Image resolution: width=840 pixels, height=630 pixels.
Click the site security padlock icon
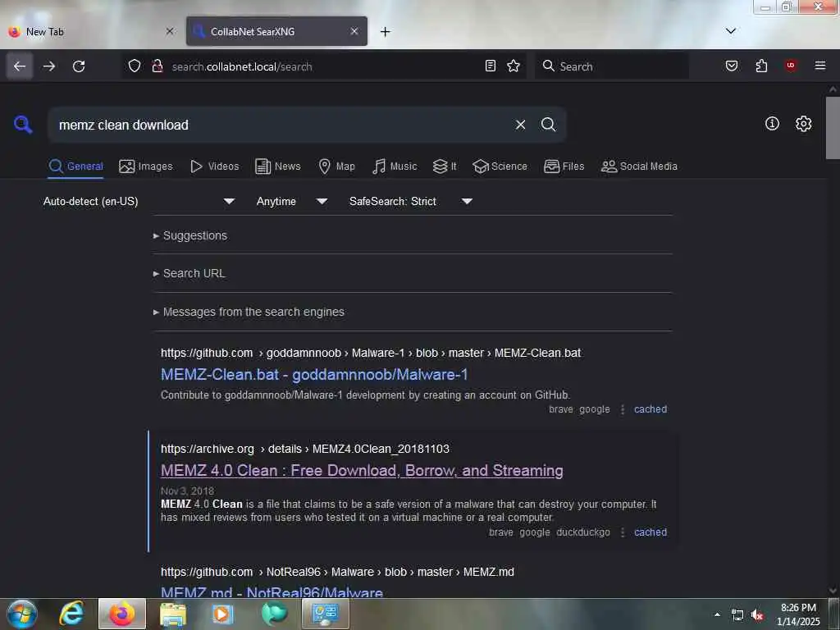tap(157, 66)
